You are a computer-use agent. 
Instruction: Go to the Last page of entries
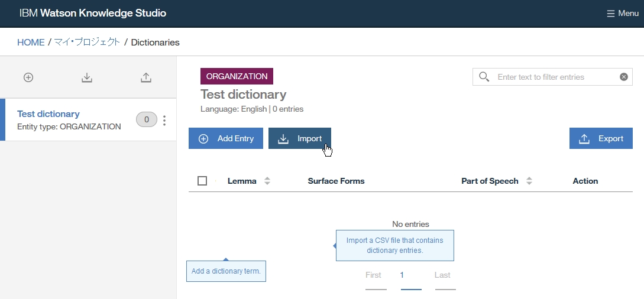pyautogui.click(x=442, y=275)
